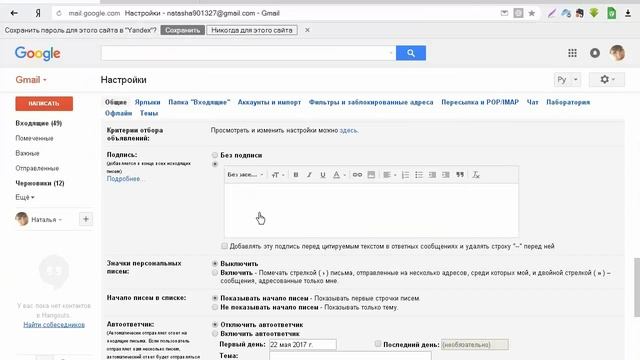Open the Yandex home button
Image resolution: width=640 pixels, height=360 pixels.
[38, 13]
